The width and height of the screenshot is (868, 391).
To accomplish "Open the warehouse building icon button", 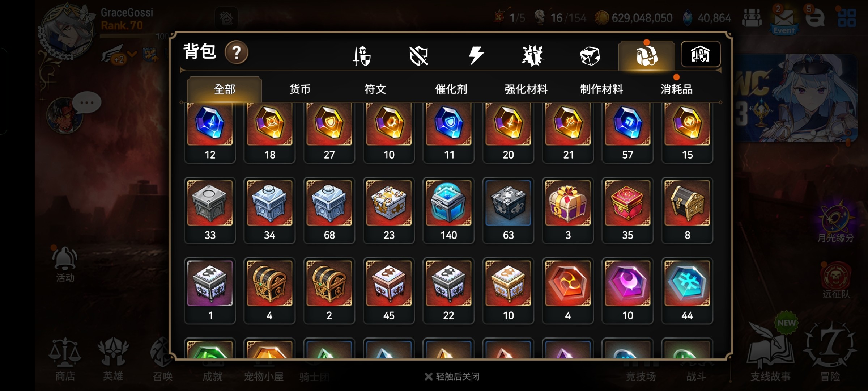I will tap(701, 54).
